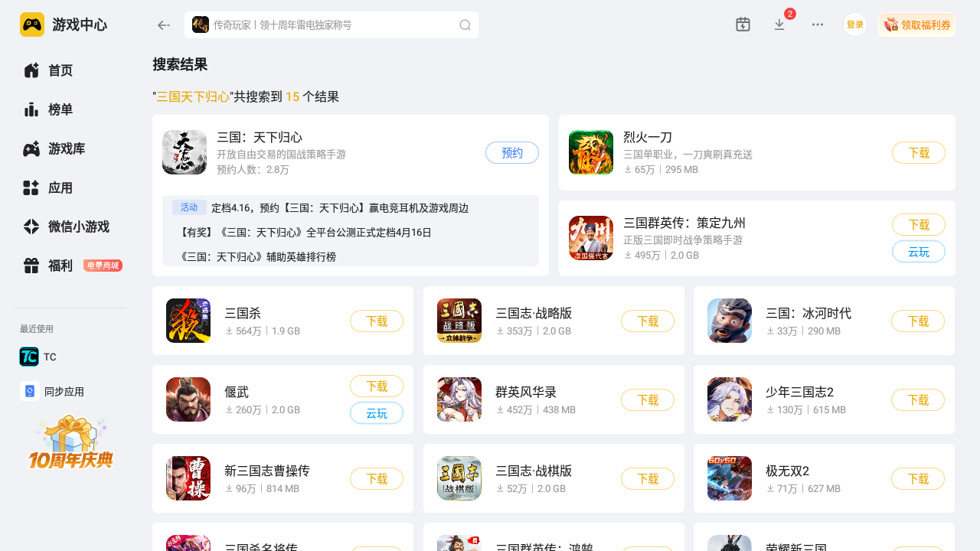The width and height of the screenshot is (980, 551).
Task: Open the calendar check-in icon
Action: click(743, 24)
